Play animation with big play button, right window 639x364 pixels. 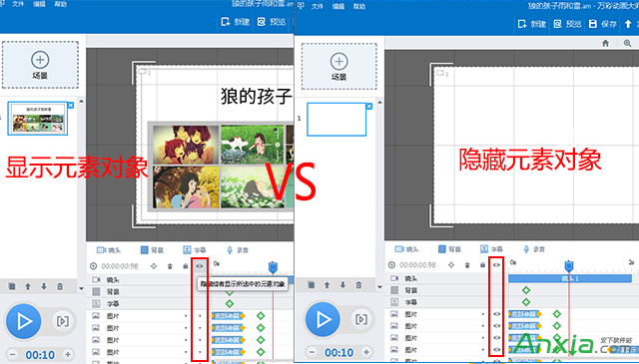322,319
